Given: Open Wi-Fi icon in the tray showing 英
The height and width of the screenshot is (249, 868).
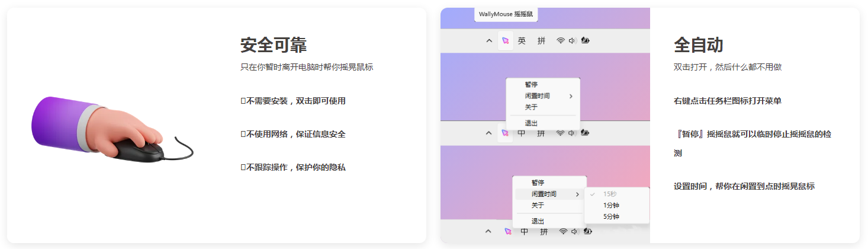Looking at the screenshot, I should pyautogui.click(x=560, y=41).
